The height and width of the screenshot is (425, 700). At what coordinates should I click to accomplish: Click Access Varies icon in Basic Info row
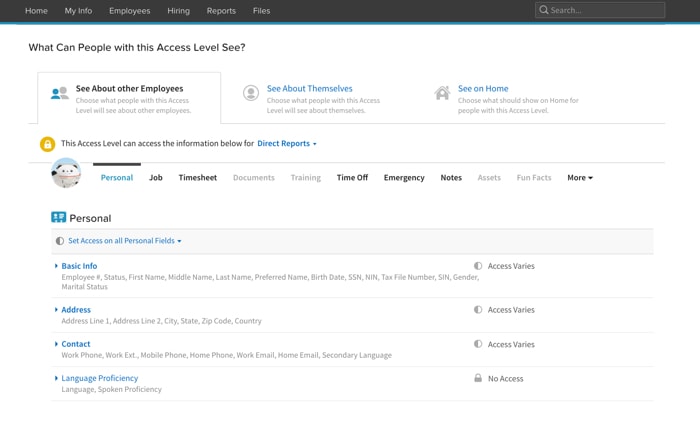(x=478, y=266)
